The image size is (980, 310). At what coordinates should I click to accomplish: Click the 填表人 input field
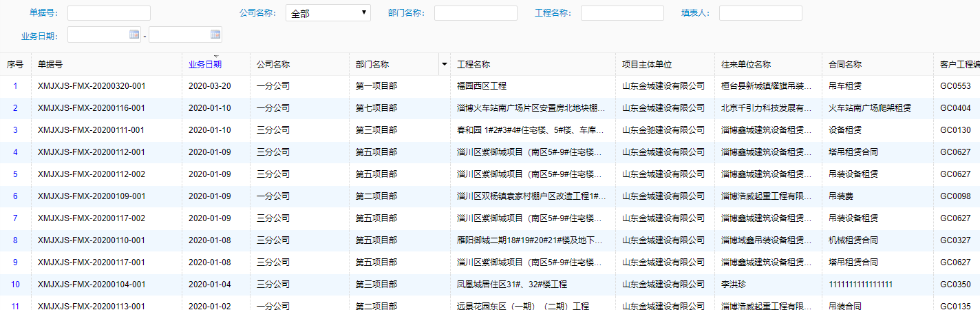tap(760, 13)
